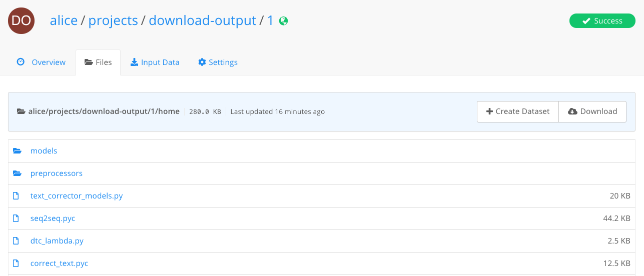Viewport: 644px width, 276px height.
Task: Click the alice/projects/download-output/1/home path text
Action: 104,111
